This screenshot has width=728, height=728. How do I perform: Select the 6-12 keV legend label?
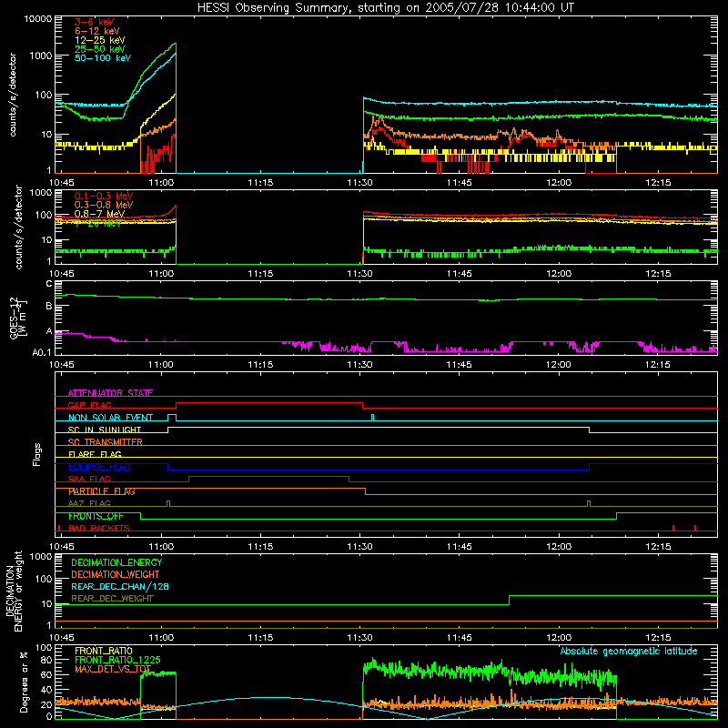pyautogui.click(x=97, y=31)
